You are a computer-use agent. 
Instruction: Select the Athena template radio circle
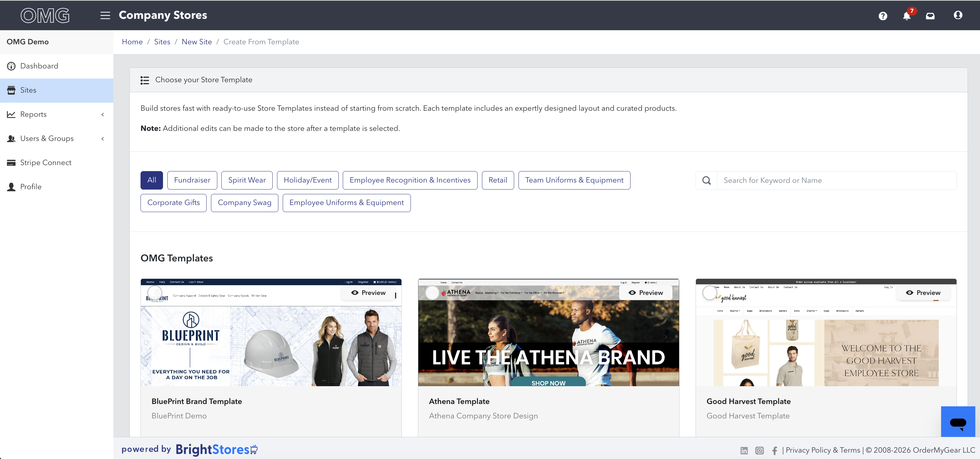click(432, 293)
